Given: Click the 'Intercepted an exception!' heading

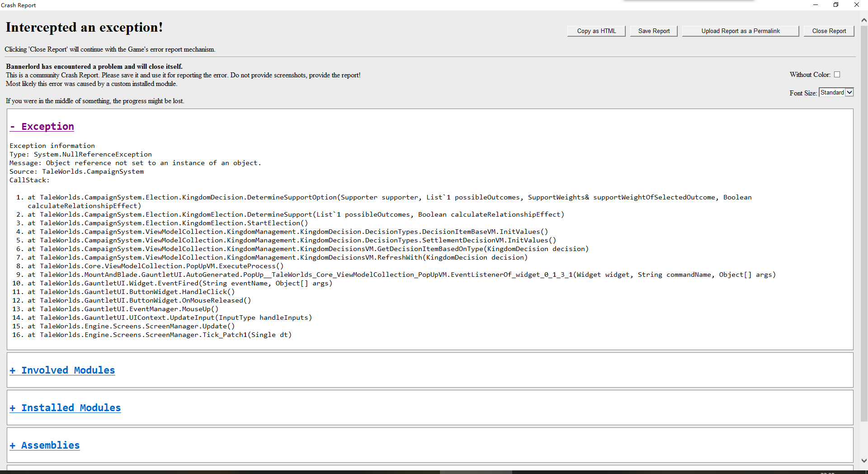Looking at the screenshot, I should (84, 28).
